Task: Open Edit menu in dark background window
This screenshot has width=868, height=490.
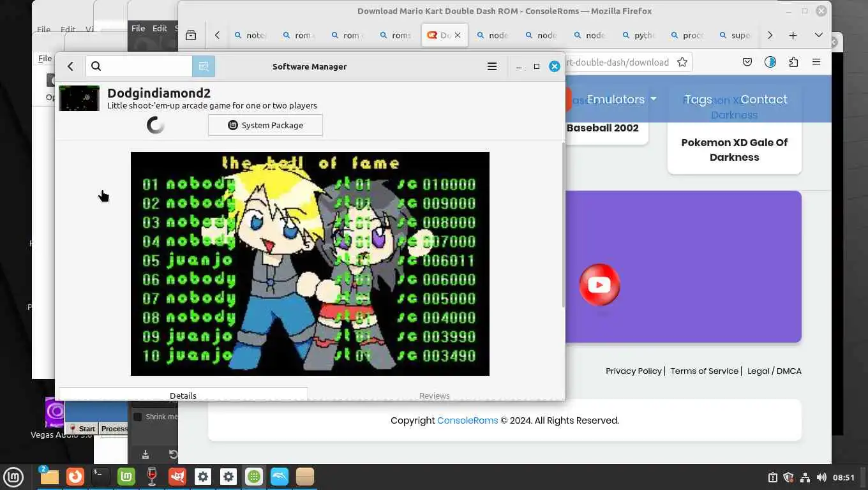Action: (x=160, y=28)
